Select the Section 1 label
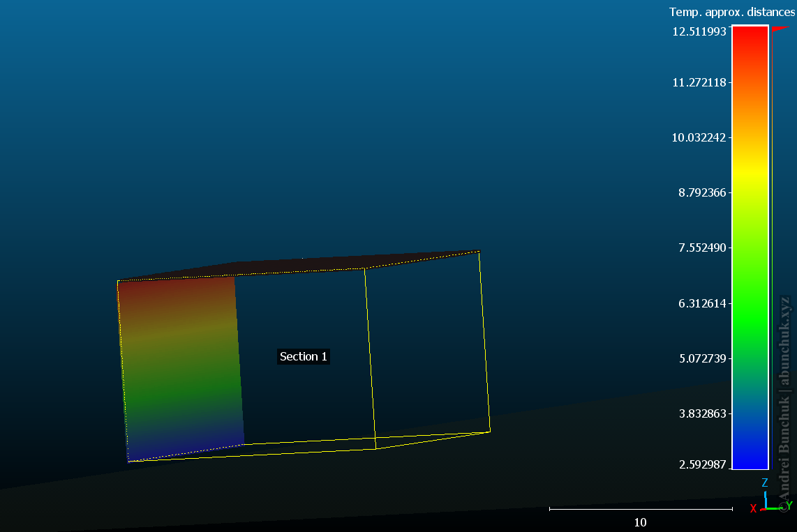Image resolution: width=797 pixels, height=532 pixels. click(x=303, y=356)
